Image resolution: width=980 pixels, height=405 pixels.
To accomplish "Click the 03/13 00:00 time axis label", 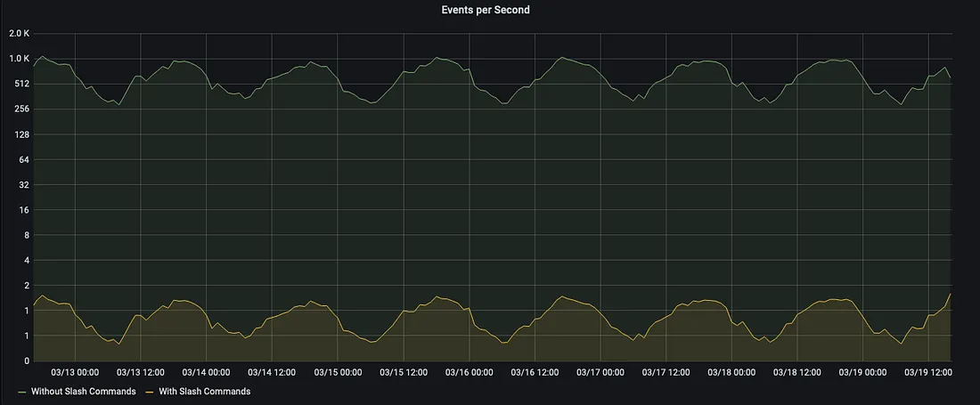I will tap(75, 372).
